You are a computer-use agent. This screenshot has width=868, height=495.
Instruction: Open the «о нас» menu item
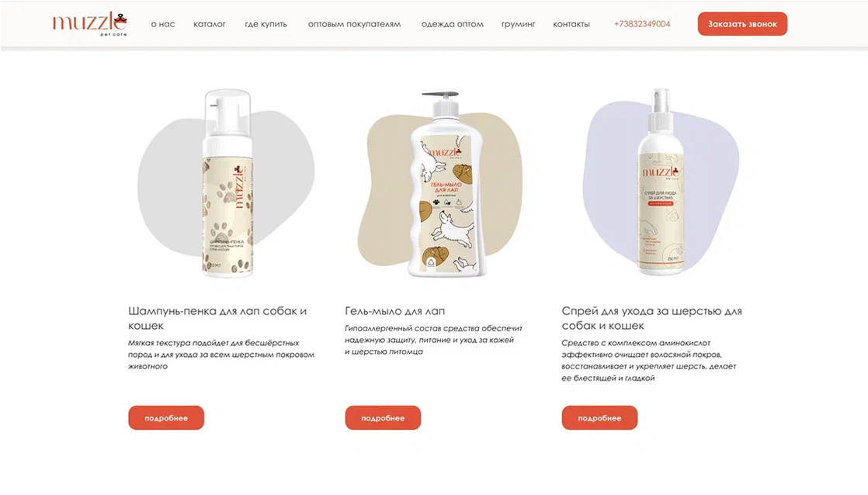[x=163, y=24]
